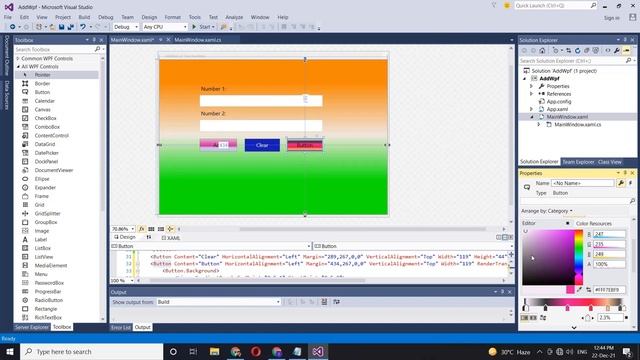The width and height of the screenshot is (640, 360).
Task: Click the Start debugging button
Action: pos(203,27)
